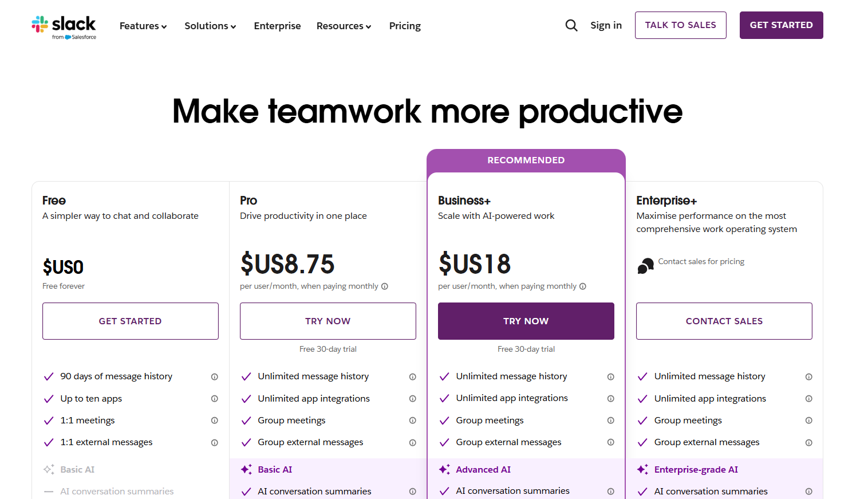Go to the Pricing nav item
This screenshot has width=868, height=499.
tap(405, 26)
